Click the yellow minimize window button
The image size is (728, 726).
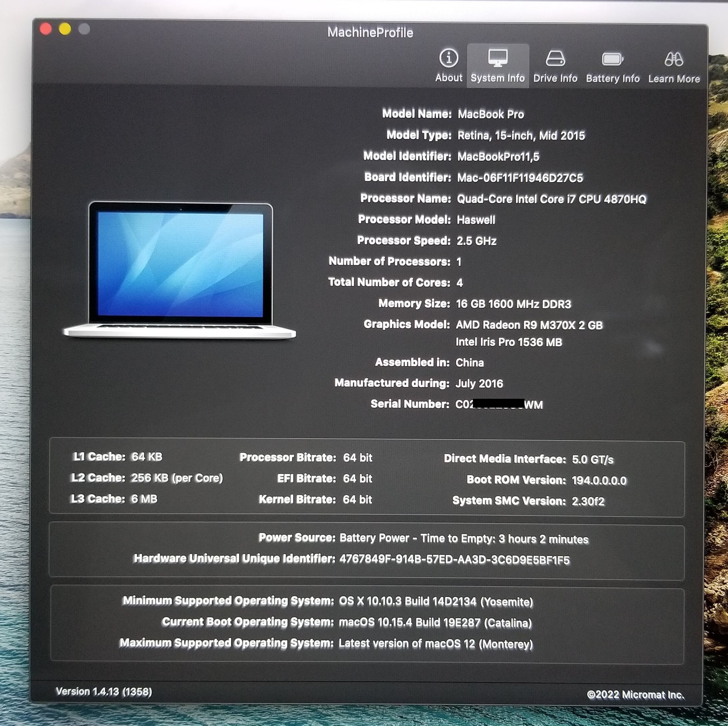[65, 29]
